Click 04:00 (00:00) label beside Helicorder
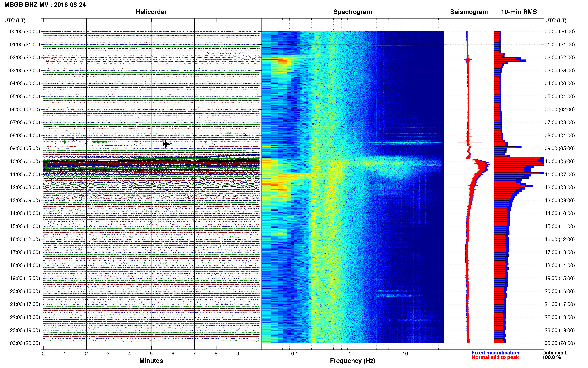Screen dimensions: 588x368 25,83
